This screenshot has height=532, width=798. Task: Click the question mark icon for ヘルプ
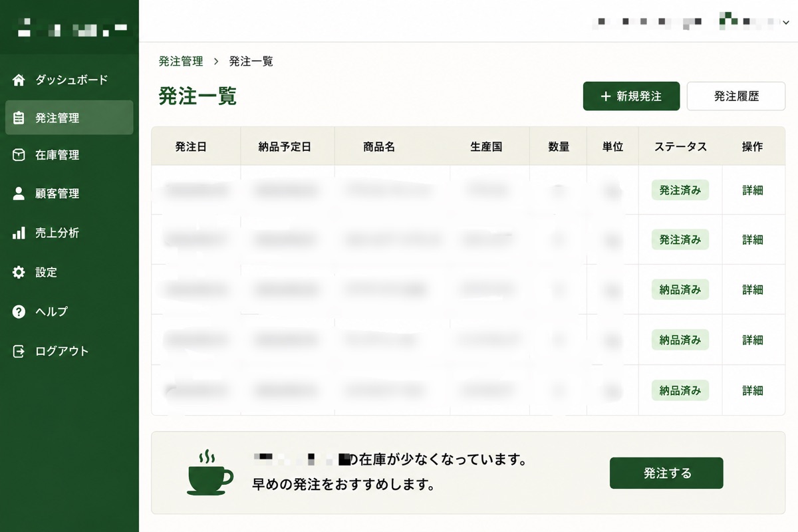[19, 311]
